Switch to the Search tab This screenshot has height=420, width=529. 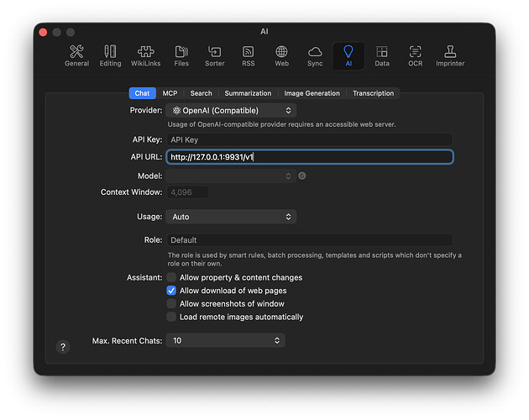[x=201, y=93]
